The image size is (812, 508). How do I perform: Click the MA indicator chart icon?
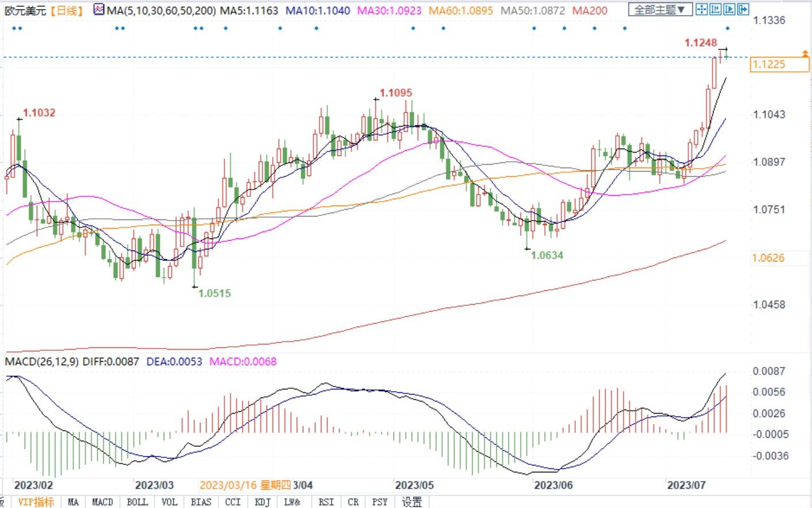point(99,10)
